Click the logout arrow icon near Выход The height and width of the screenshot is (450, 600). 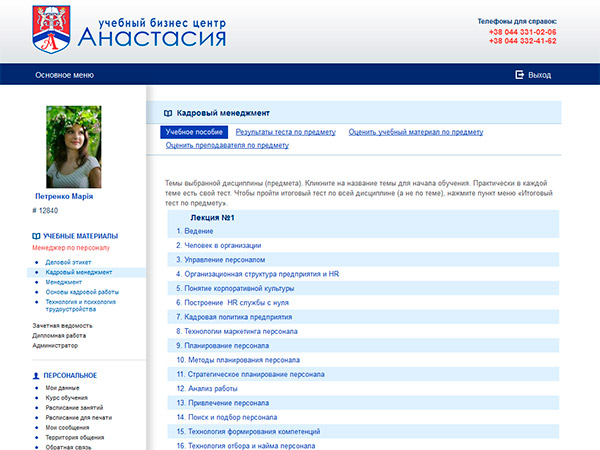click(519, 75)
